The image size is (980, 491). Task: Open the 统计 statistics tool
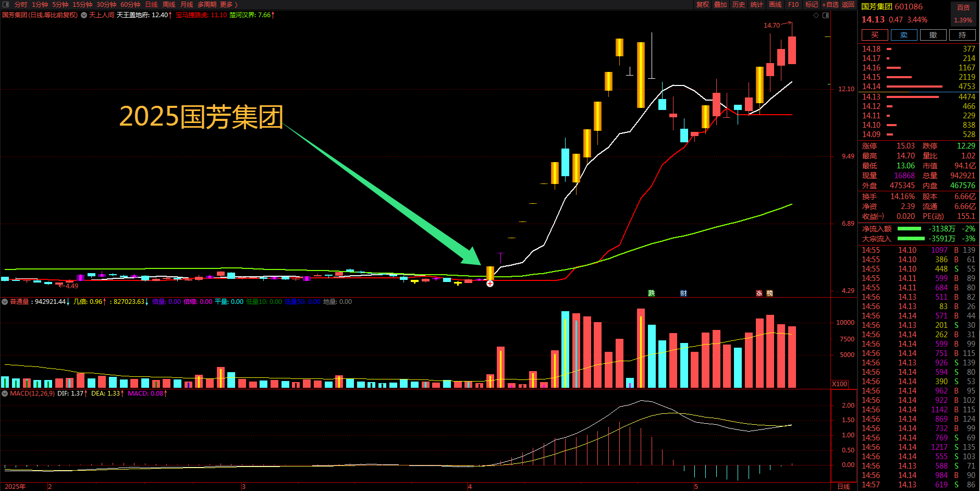[757, 4]
